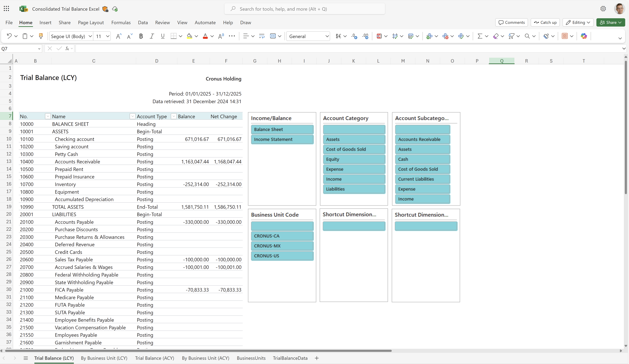Click the Insert Function icon
Image resolution: width=629 pixels, height=364 pixels.
tap(67, 49)
